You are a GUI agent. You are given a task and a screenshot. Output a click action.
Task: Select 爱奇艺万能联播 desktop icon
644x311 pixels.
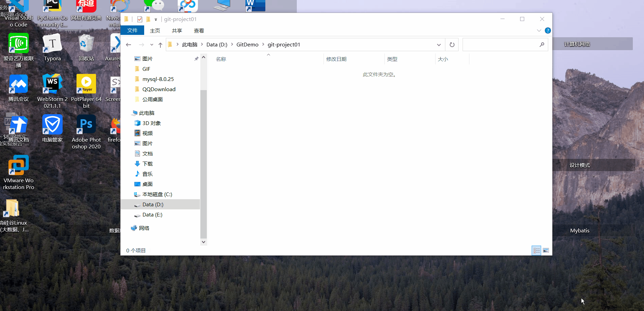[x=19, y=51]
